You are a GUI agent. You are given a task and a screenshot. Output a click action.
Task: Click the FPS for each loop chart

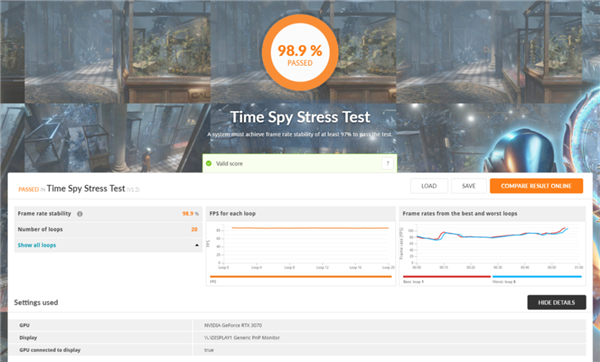point(300,248)
